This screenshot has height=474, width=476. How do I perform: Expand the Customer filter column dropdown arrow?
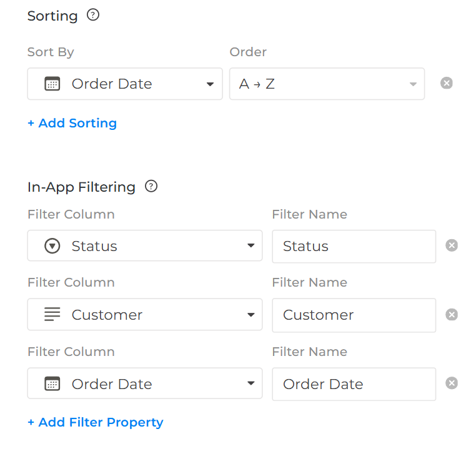point(250,315)
